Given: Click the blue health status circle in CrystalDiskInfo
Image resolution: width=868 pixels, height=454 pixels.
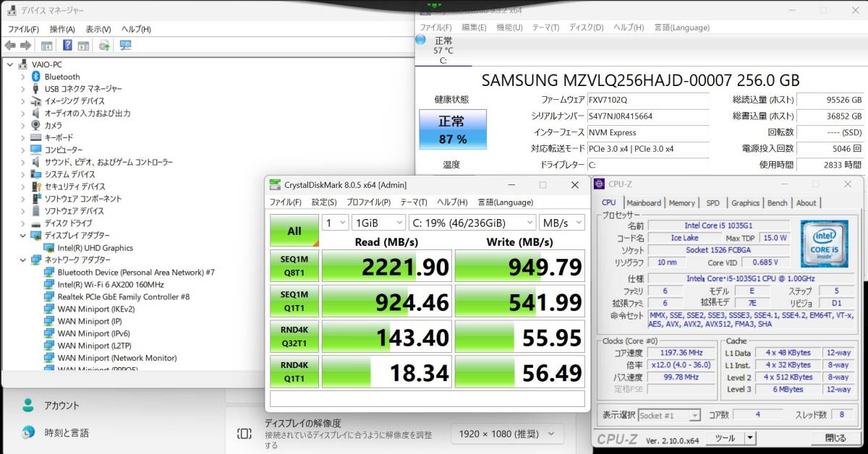Looking at the screenshot, I should (x=420, y=40).
